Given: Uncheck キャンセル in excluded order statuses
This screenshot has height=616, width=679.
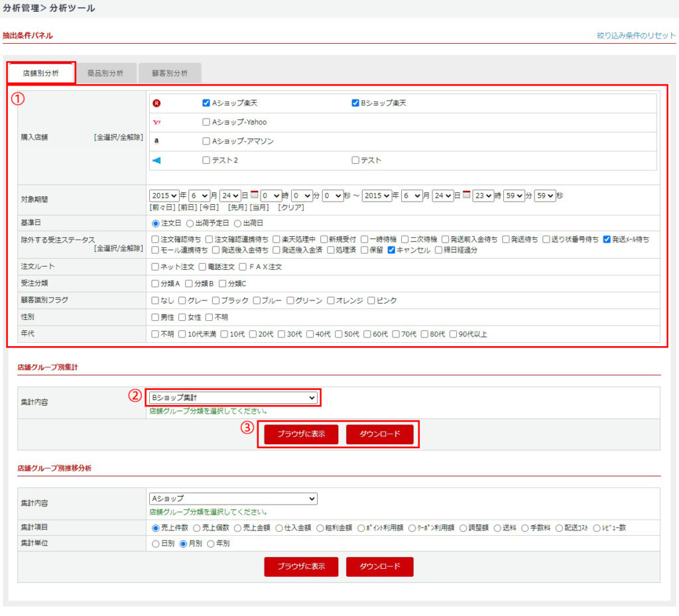Looking at the screenshot, I should [x=391, y=250].
